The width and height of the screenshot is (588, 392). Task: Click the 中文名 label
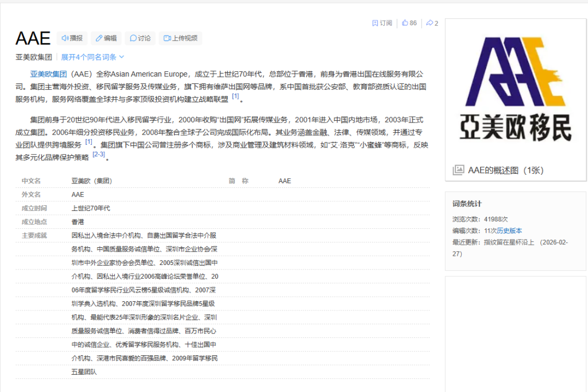(x=31, y=181)
